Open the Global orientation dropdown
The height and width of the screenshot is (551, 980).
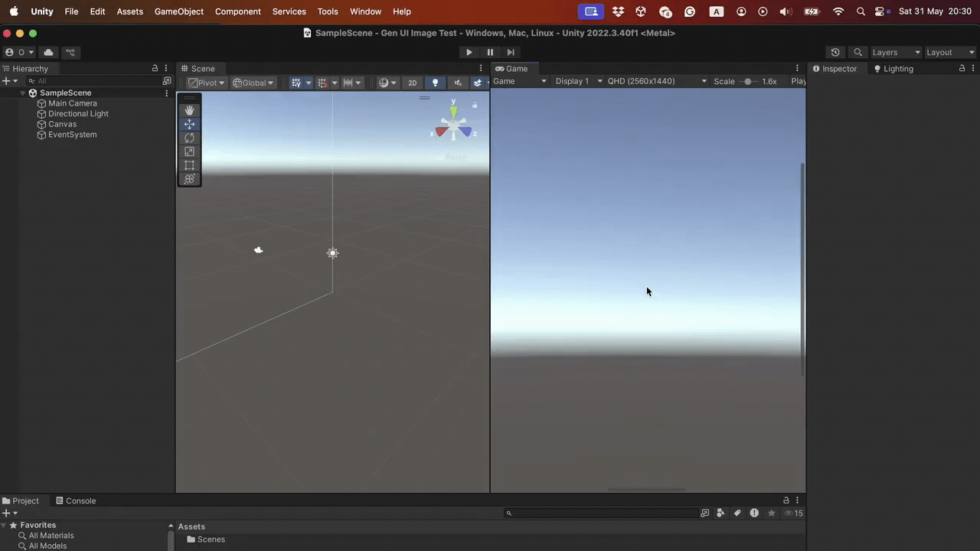pos(255,83)
